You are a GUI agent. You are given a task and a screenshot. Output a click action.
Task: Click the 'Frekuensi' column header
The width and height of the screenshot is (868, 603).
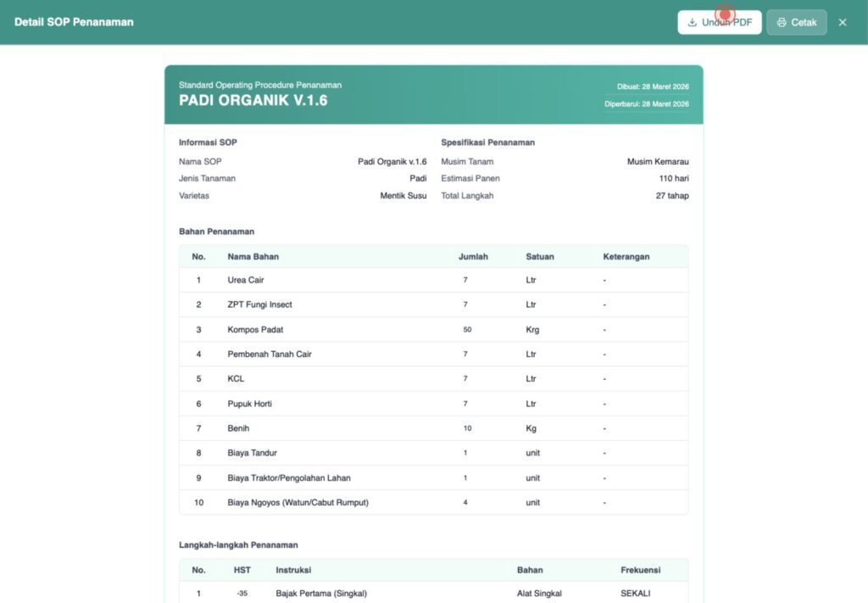(641, 570)
